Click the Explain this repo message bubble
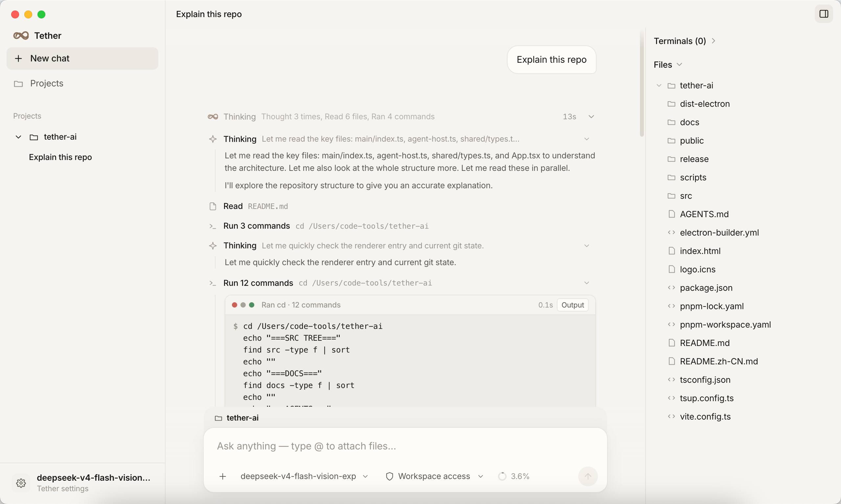Image resolution: width=841 pixels, height=504 pixels. 551,59
